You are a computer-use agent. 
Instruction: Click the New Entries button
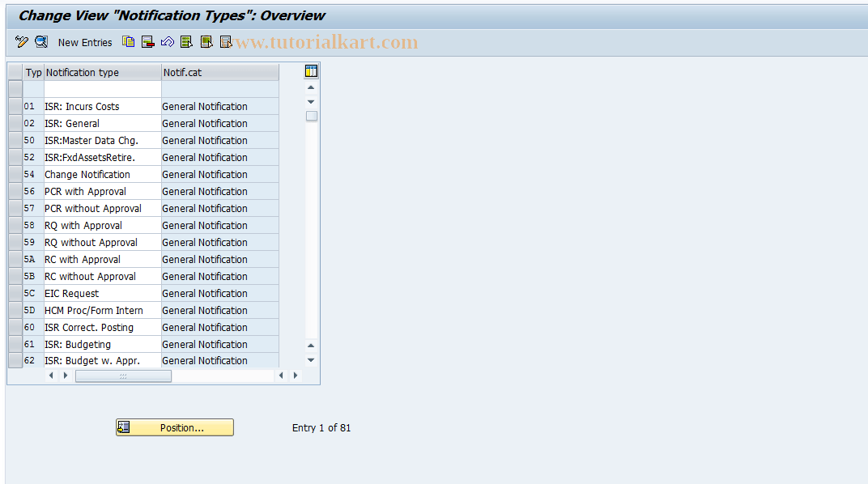point(84,42)
